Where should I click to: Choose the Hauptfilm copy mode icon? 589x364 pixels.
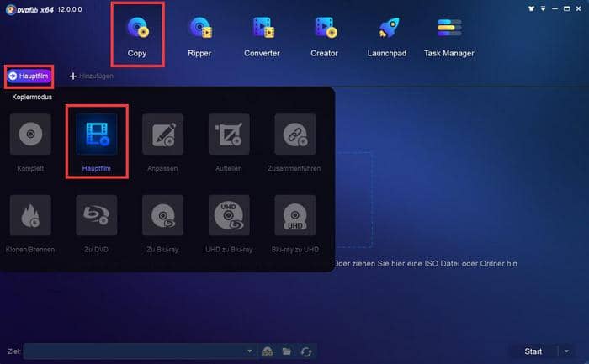tap(97, 134)
